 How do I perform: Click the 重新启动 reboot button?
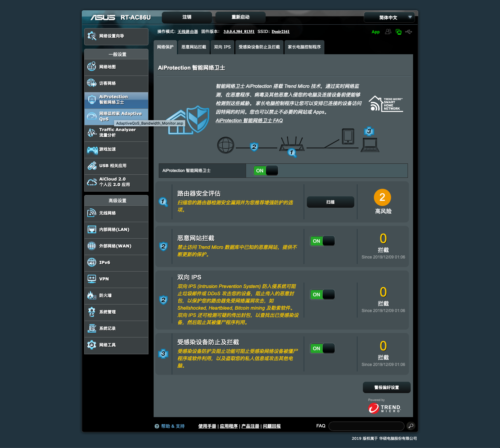pyautogui.click(x=241, y=17)
